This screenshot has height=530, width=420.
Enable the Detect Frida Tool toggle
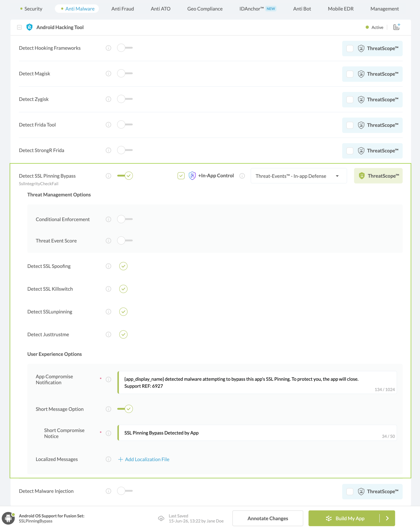[x=125, y=124]
